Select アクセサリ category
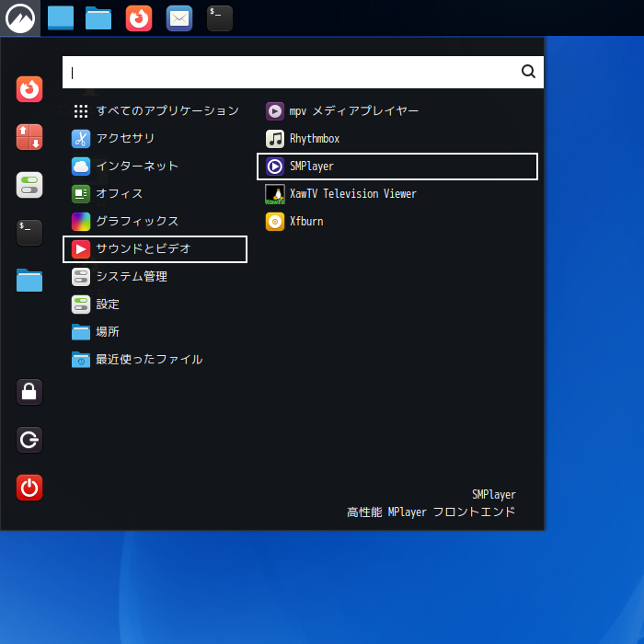The width and height of the screenshot is (644, 644). pos(155,138)
